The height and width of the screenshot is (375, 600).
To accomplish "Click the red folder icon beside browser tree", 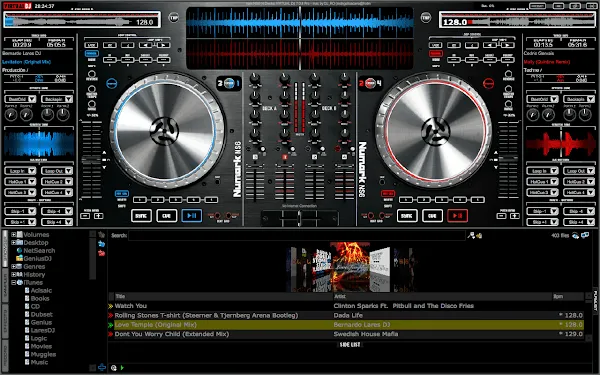I will pyautogui.click(x=101, y=253).
